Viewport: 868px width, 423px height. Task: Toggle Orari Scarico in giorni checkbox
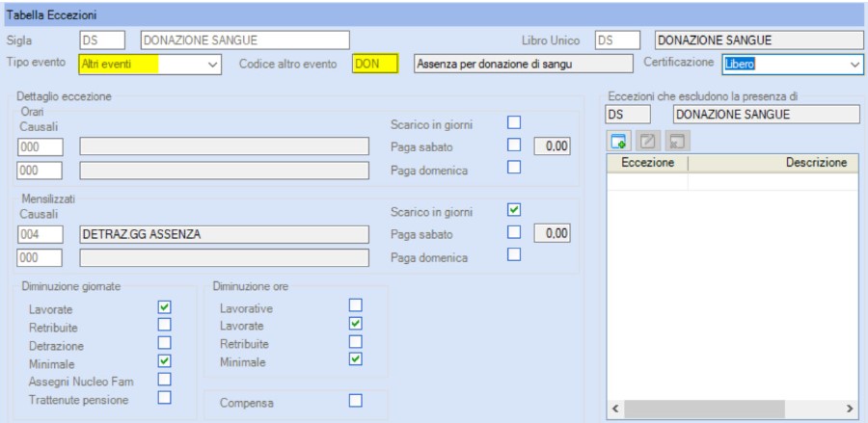pyautogui.click(x=514, y=122)
